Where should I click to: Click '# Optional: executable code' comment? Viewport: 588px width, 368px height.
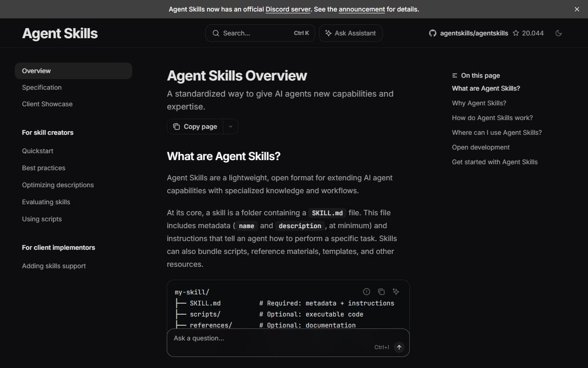(x=311, y=314)
